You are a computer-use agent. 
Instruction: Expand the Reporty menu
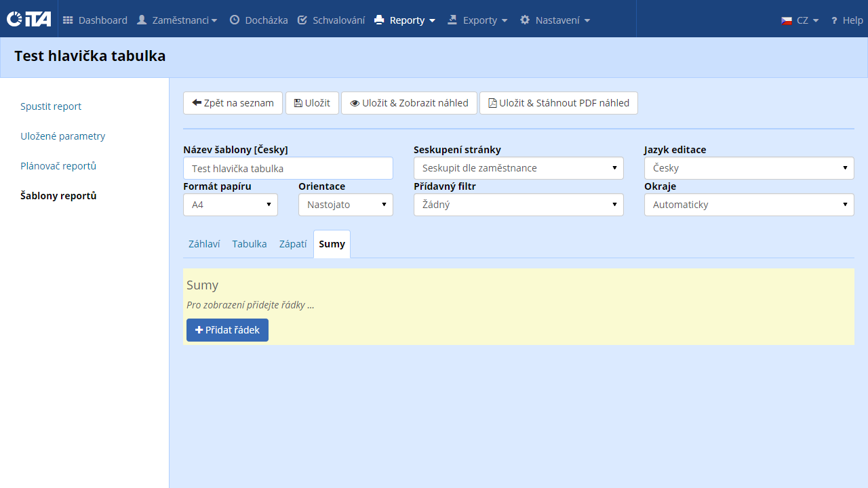coord(405,20)
